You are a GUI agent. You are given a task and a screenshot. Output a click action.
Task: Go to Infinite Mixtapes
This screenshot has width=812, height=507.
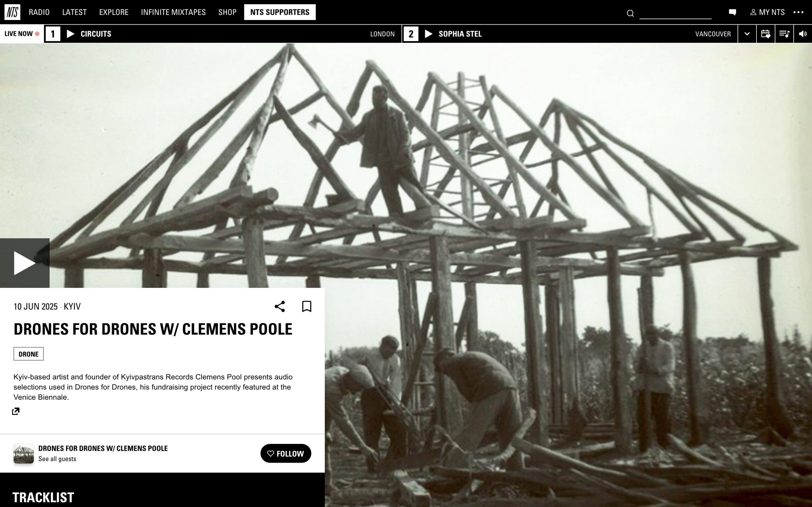(173, 12)
